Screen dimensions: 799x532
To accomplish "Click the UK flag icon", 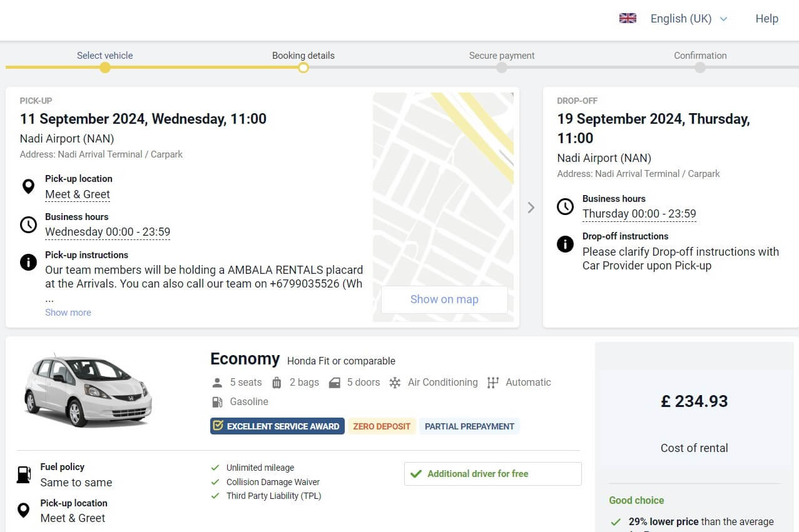I will pyautogui.click(x=628, y=18).
